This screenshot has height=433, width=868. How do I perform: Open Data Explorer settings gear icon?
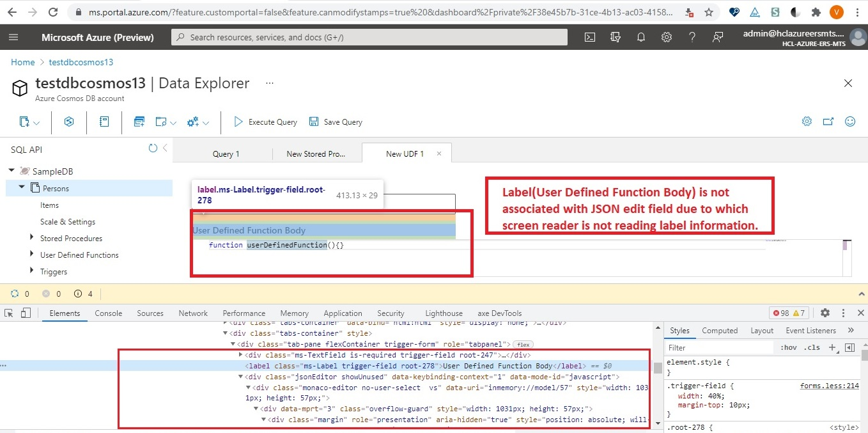(x=807, y=121)
